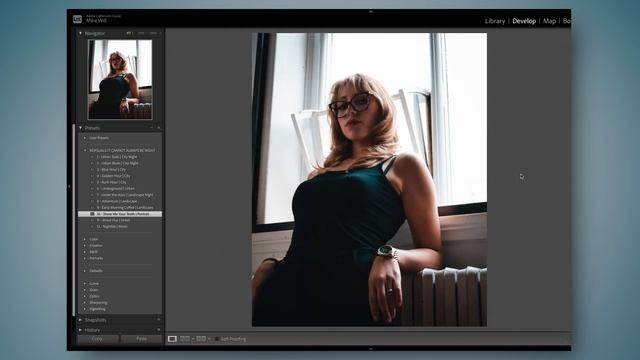640x360 pixels.
Task: Switch to the Library module
Action: pos(495,21)
